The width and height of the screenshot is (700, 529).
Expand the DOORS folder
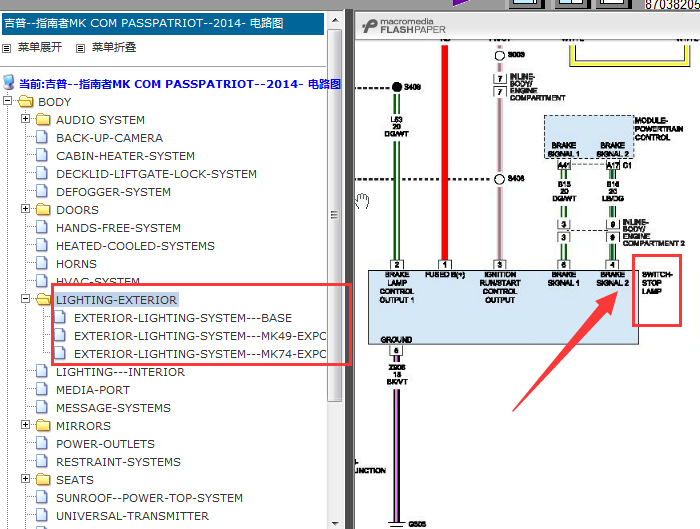[25, 209]
